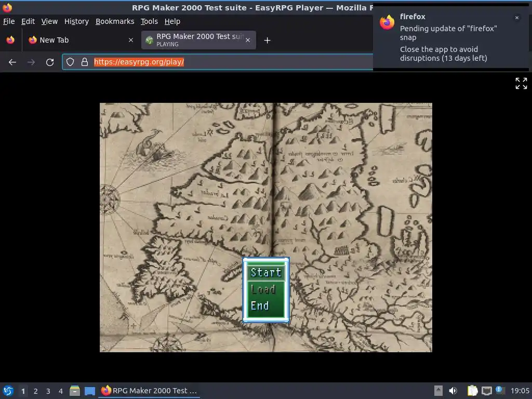Open the Tools menu
This screenshot has height=399, width=532.
tap(149, 21)
